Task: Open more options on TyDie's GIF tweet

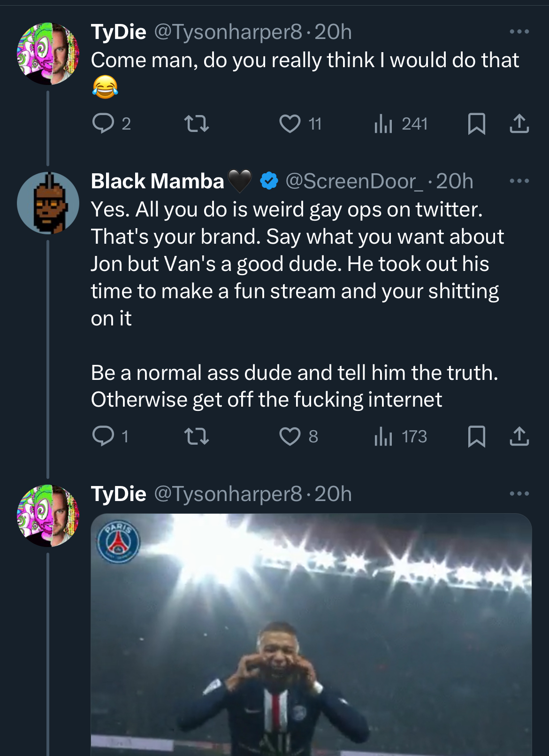Action: (519, 494)
